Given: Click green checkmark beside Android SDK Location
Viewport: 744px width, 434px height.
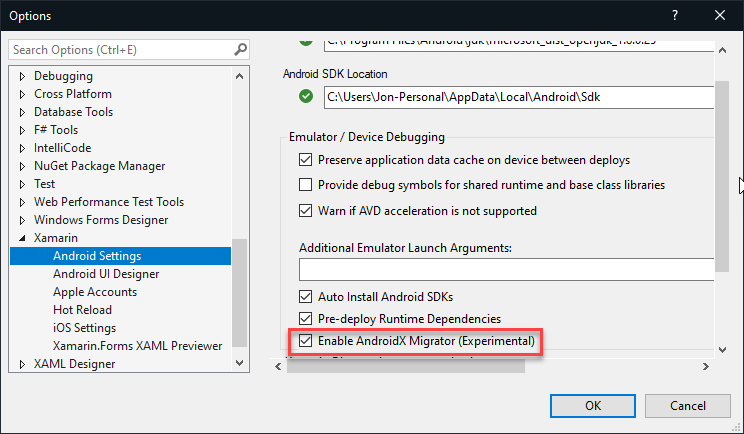Looking at the screenshot, I should coord(305,97).
